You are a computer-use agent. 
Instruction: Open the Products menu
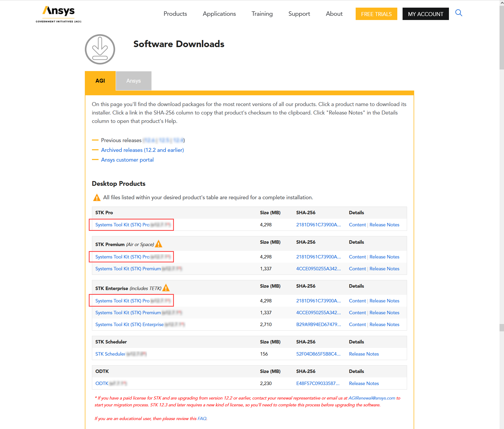175,14
